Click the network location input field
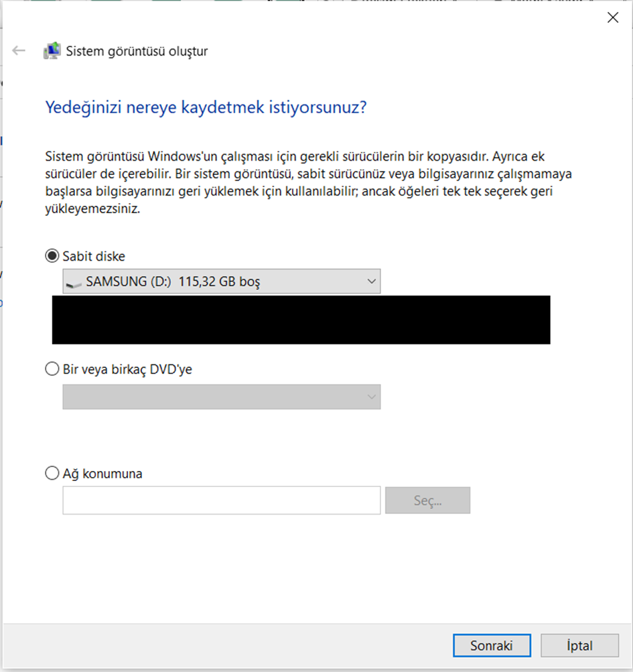The image size is (633, 672). [x=222, y=500]
